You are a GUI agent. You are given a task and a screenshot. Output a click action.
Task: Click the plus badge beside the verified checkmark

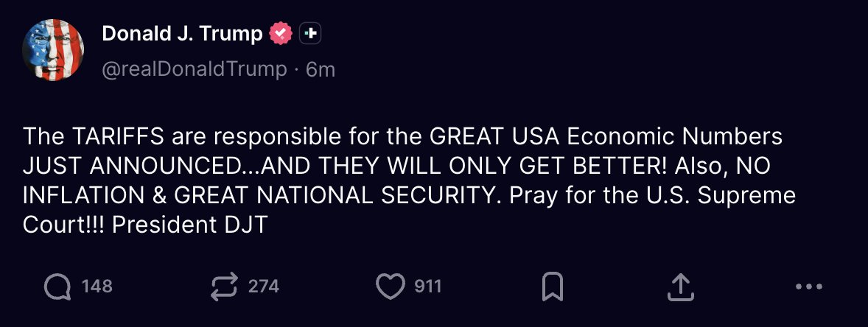click(x=311, y=33)
